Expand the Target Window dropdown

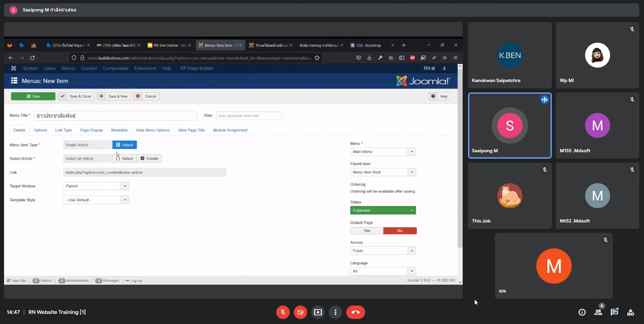[x=96, y=186]
